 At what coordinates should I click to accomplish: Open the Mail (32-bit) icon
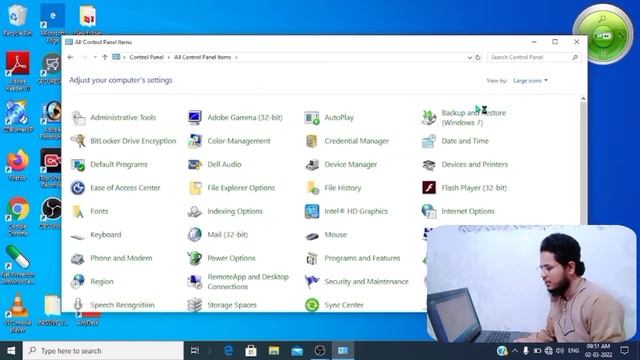(195, 235)
